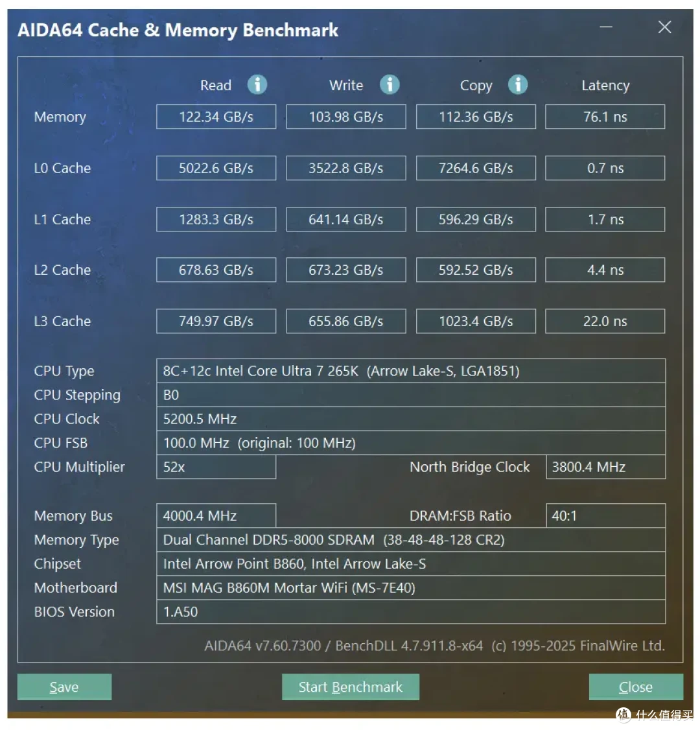Click the Read info icon
The width and height of the screenshot is (700, 730).
click(x=257, y=85)
